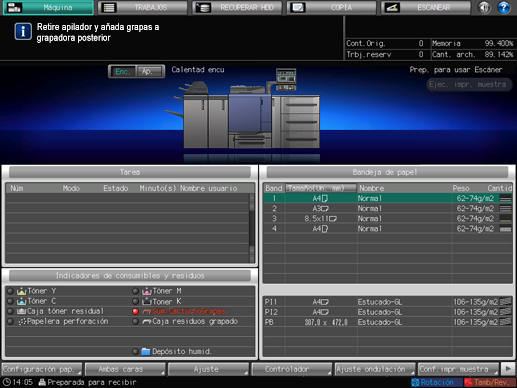This screenshot has height=388, width=517.
Task: Click the Tamaño(Un.:mm) column header
Action: click(x=321, y=188)
